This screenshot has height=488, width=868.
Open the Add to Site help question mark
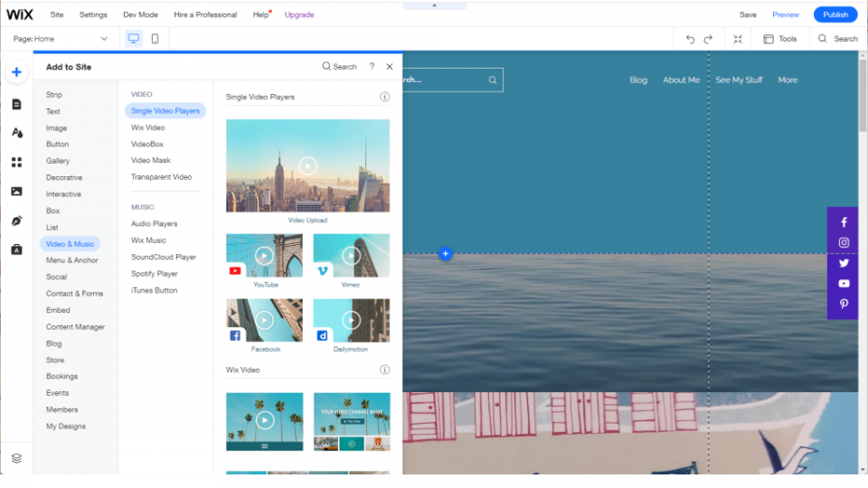point(372,66)
